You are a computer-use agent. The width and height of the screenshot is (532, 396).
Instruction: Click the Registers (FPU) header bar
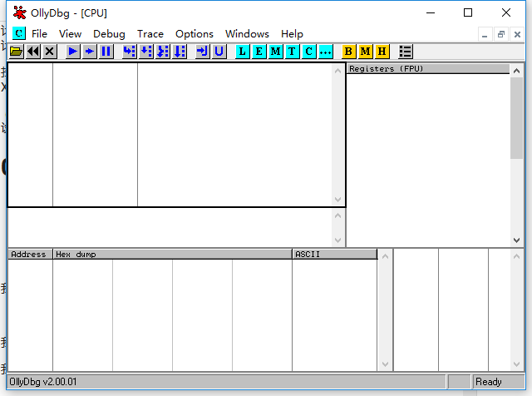pyautogui.click(x=427, y=69)
